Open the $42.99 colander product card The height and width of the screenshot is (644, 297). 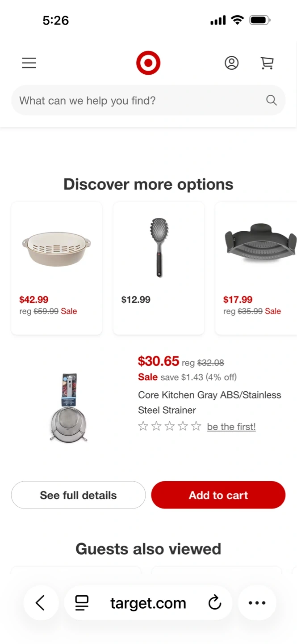point(57,268)
